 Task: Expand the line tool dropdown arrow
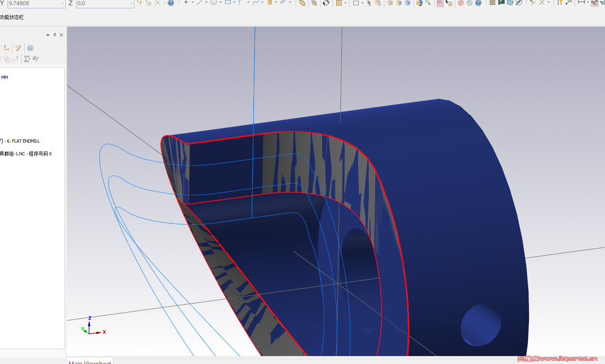coord(206,2)
